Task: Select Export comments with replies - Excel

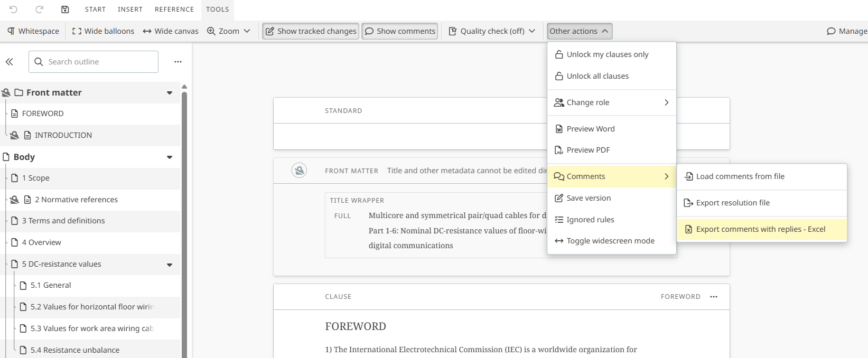Action: point(760,229)
